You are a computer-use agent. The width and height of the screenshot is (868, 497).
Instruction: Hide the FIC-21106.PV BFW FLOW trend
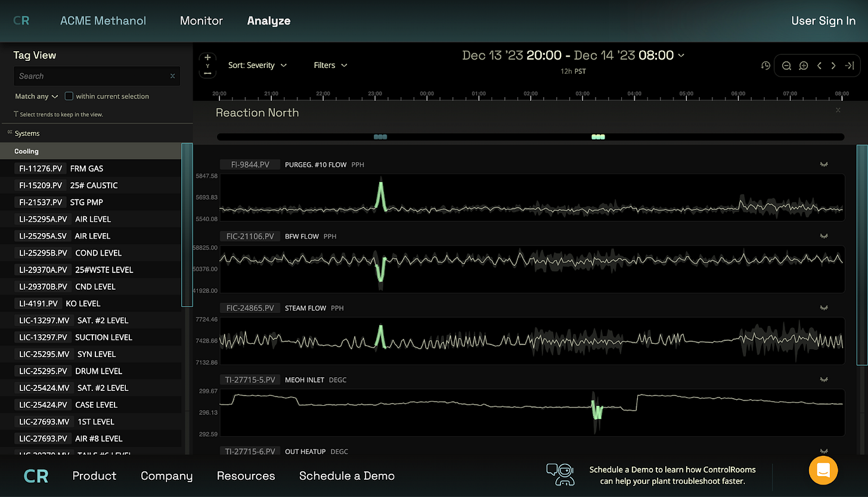(x=824, y=236)
